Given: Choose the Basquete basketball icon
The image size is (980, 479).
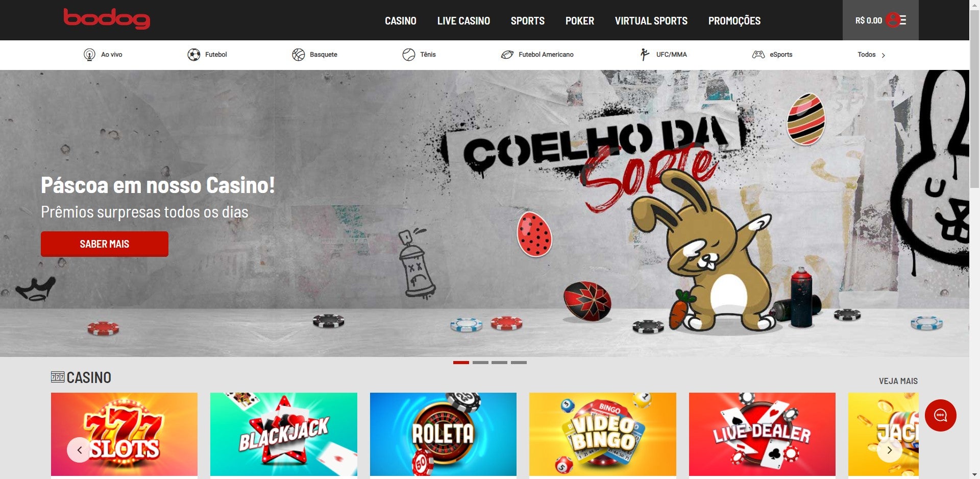Looking at the screenshot, I should click(x=299, y=55).
